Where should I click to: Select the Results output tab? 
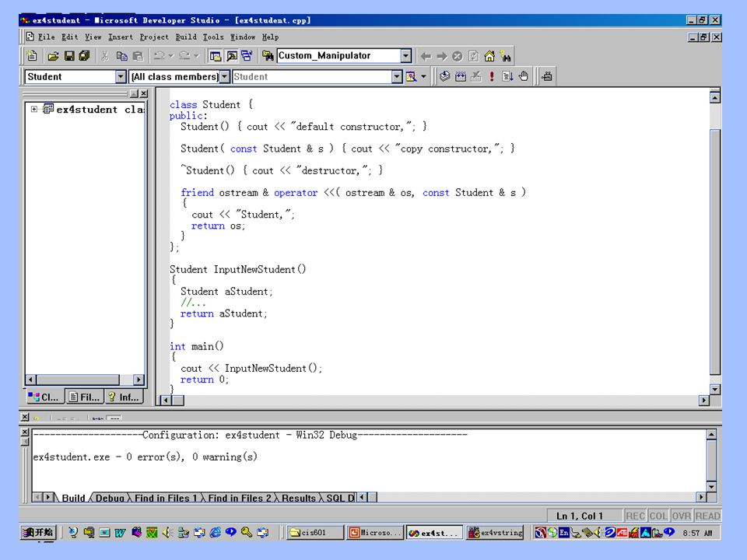[x=298, y=498]
